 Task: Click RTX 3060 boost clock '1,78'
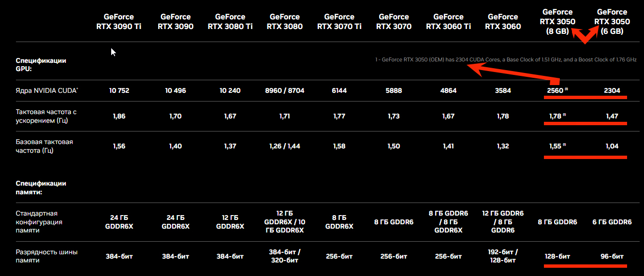503,116
